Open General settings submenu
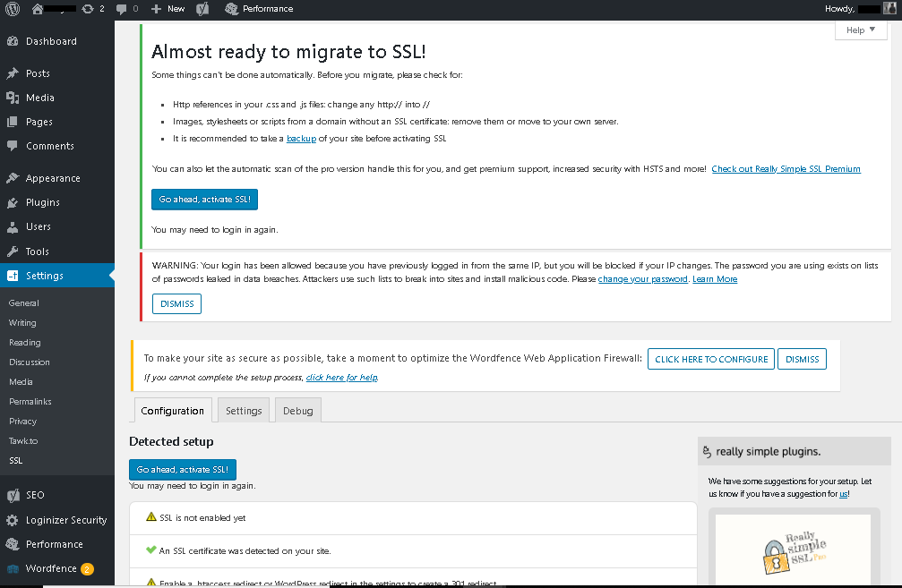902x588 pixels. point(24,303)
